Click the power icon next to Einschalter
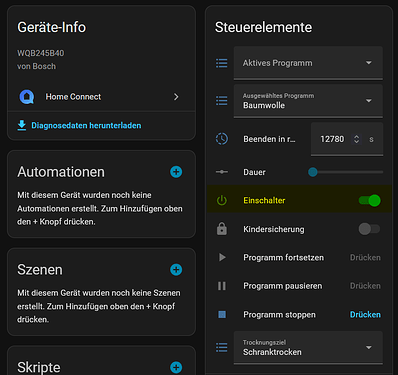The image size is (398, 375). pos(222,200)
